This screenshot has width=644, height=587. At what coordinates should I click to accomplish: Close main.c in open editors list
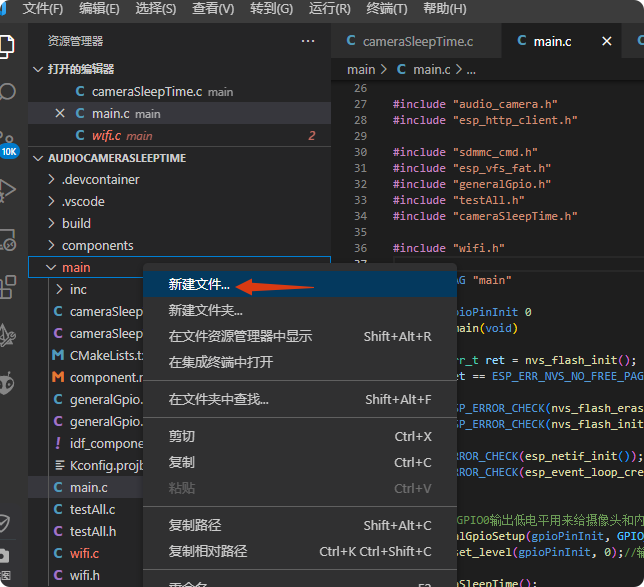click(60, 113)
